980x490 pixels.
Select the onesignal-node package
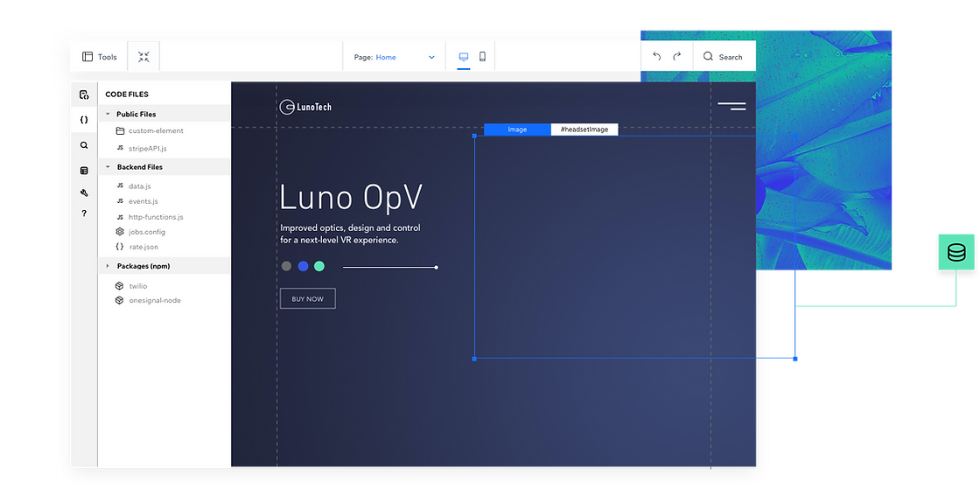(154, 301)
